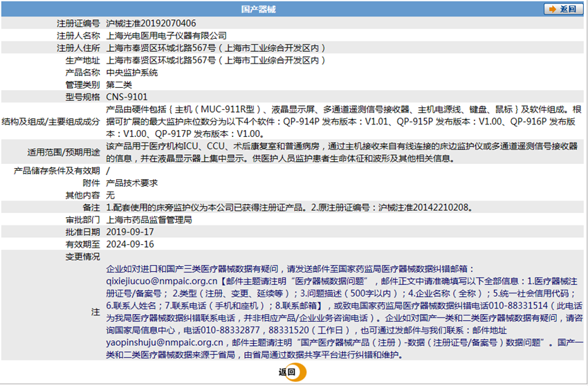Click the 备注 remark mentioning 沪械注准20142210208
The height and width of the screenshot is (386, 588).
coord(289,208)
